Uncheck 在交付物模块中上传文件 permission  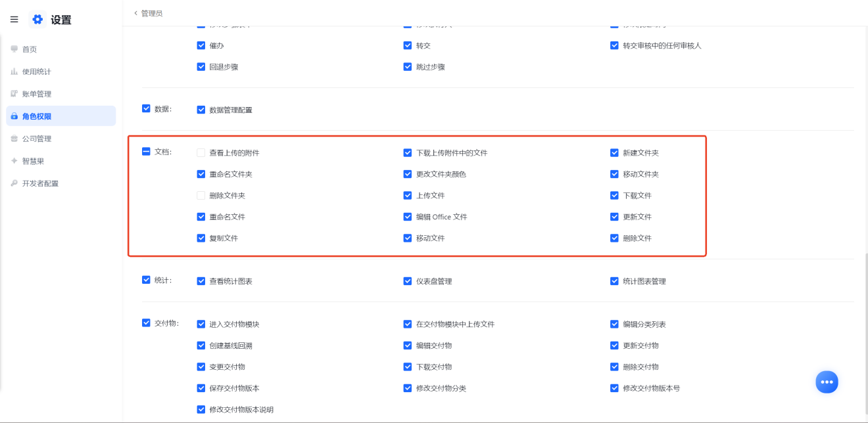(x=408, y=324)
